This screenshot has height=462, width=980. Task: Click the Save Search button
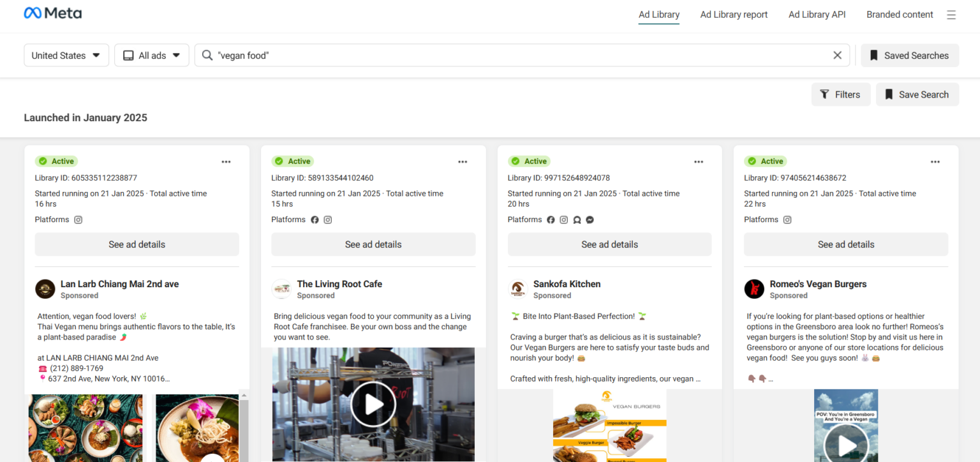[x=917, y=94]
